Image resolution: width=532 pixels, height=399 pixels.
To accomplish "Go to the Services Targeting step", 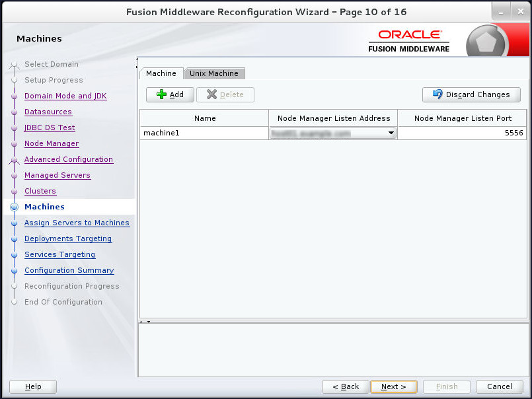I will click(x=59, y=254).
